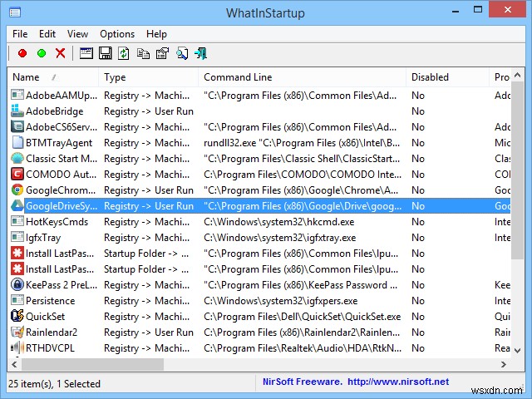This screenshot has height=399, width=532.
Task: Click the 25 item(s), 1 Selected status text
Action: click(54, 384)
